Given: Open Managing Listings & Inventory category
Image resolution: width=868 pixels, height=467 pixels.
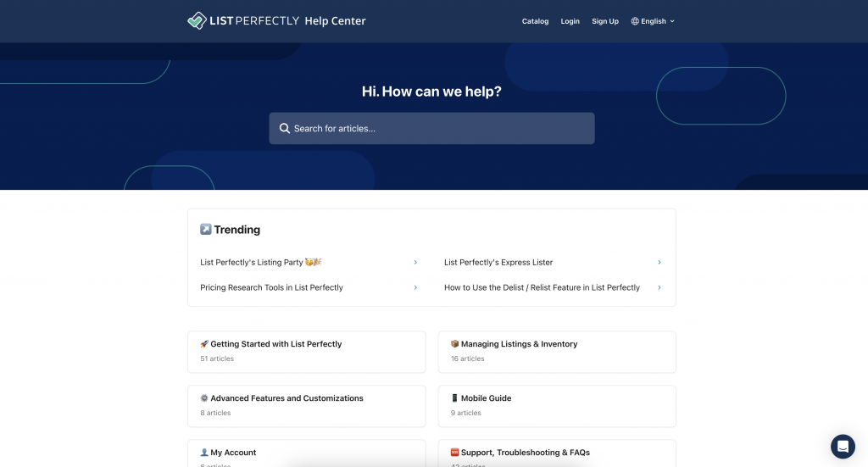Looking at the screenshot, I should click(x=557, y=352).
